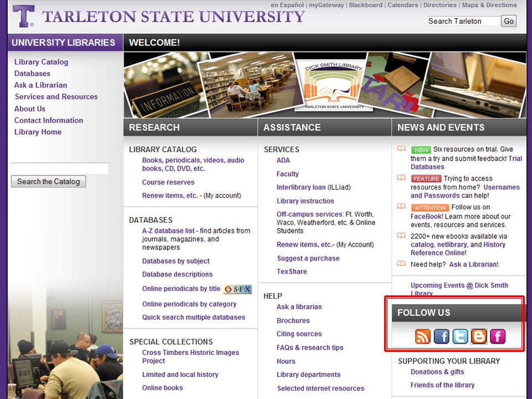Open Calendars in top navigation
The height and width of the screenshot is (399, 532).
pyautogui.click(x=403, y=5)
